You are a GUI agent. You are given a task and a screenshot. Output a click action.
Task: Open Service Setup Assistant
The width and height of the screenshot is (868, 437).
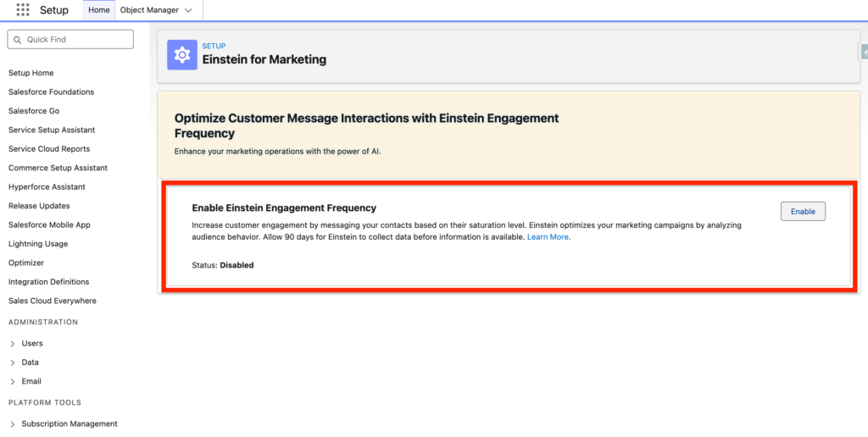[52, 130]
